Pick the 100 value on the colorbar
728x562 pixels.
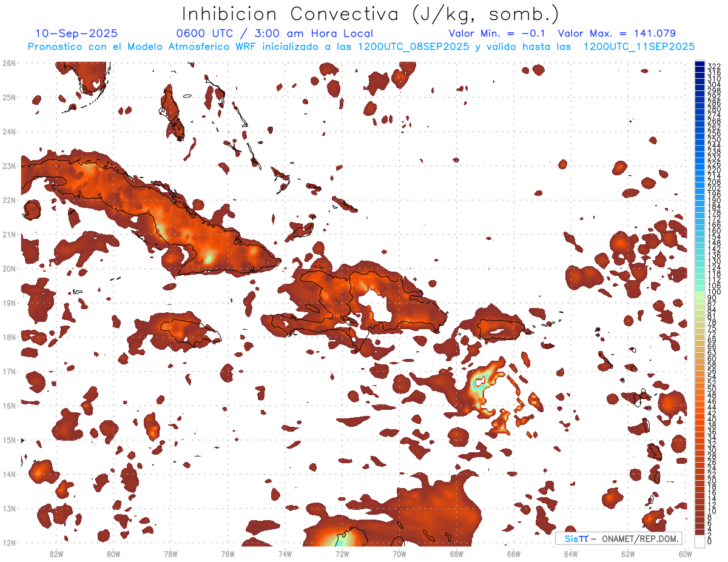tap(713, 293)
